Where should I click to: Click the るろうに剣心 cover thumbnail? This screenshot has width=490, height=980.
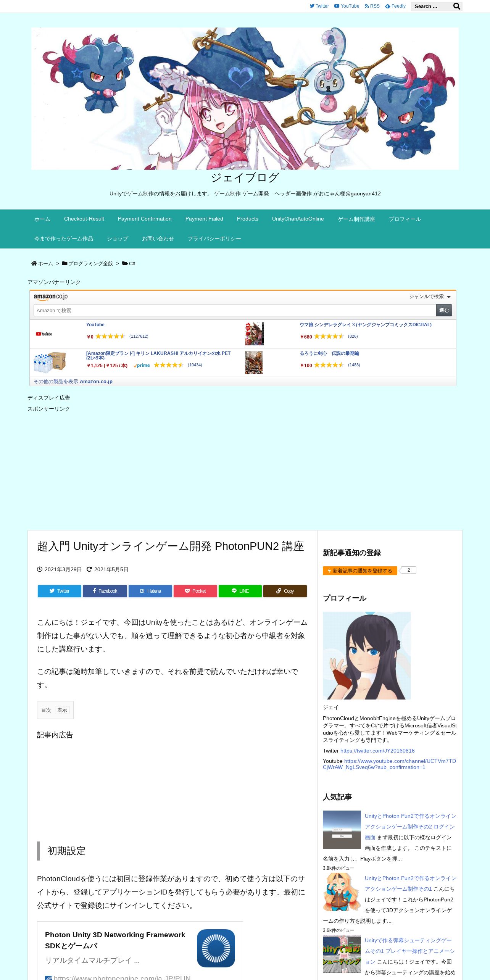(x=254, y=363)
